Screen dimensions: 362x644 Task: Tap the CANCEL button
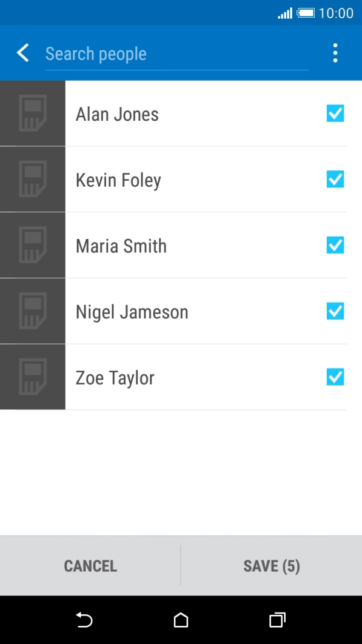pyautogui.click(x=90, y=566)
